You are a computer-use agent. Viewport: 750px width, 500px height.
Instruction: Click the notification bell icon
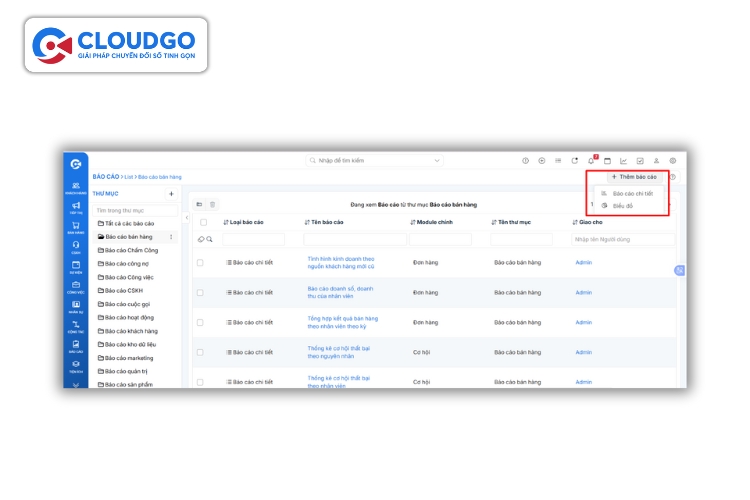[x=591, y=160]
